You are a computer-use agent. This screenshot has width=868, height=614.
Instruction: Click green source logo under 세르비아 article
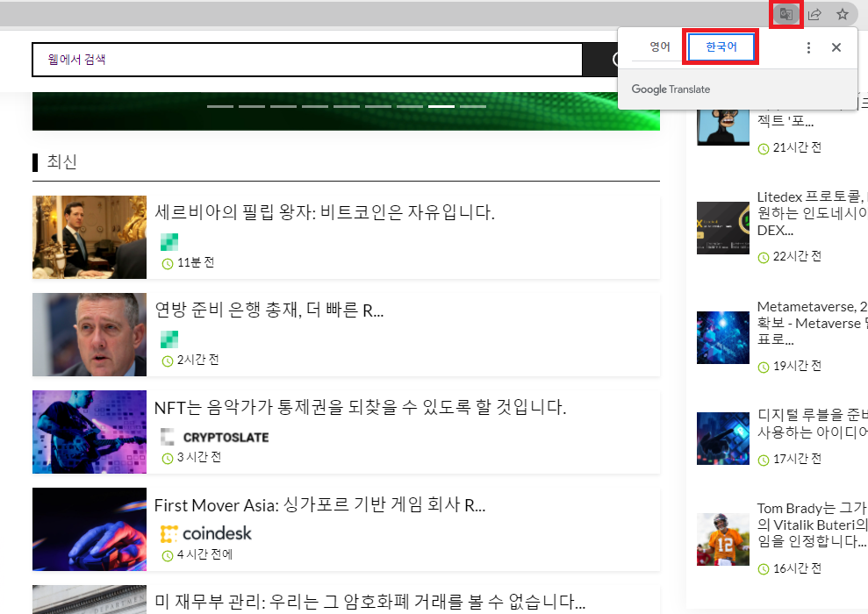tap(169, 242)
